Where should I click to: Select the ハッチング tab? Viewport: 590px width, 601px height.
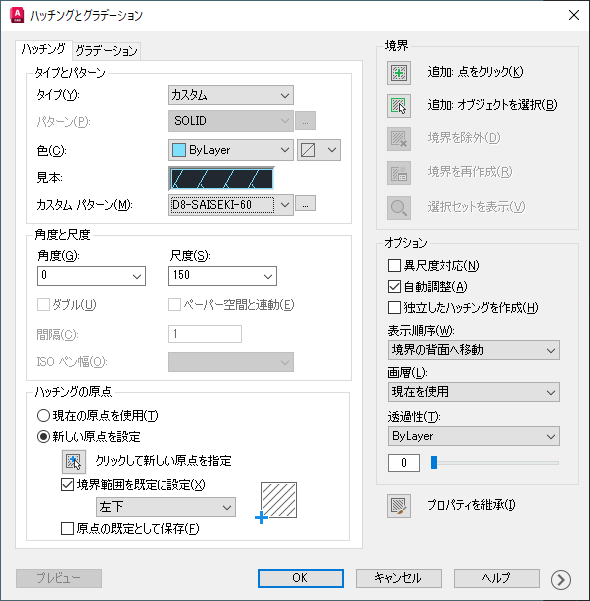pyautogui.click(x=44, y=50)
